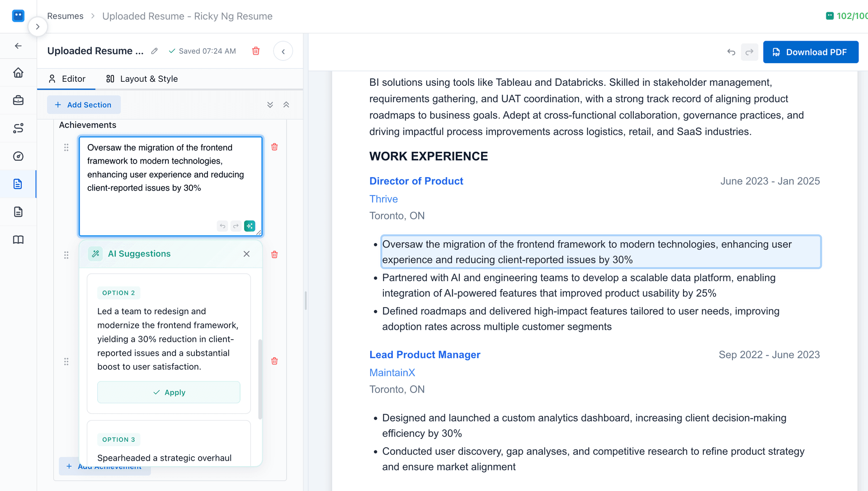This screenshot has height=491, width=868.
Task: Dismiss AI Suggestions panel with the X
Action: click(x=247, y=254)
